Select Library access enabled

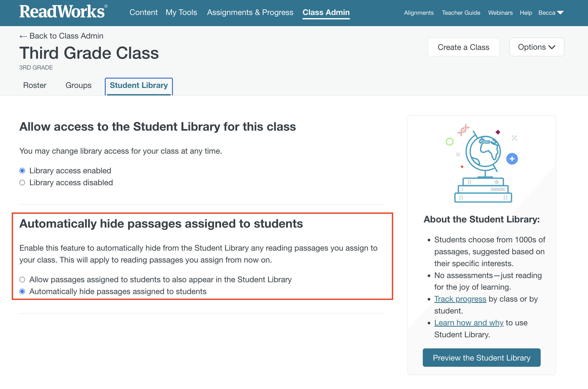(22, 171)
